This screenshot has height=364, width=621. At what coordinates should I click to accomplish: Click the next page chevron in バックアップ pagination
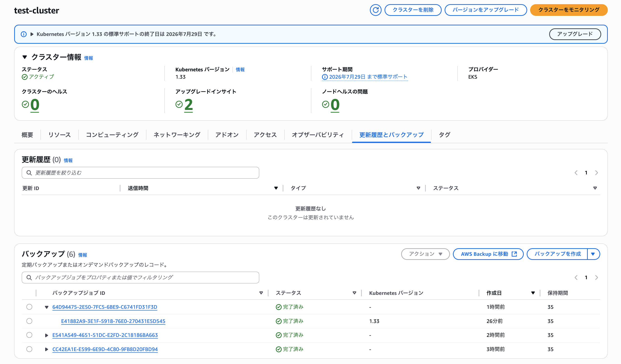coord(596,277)
